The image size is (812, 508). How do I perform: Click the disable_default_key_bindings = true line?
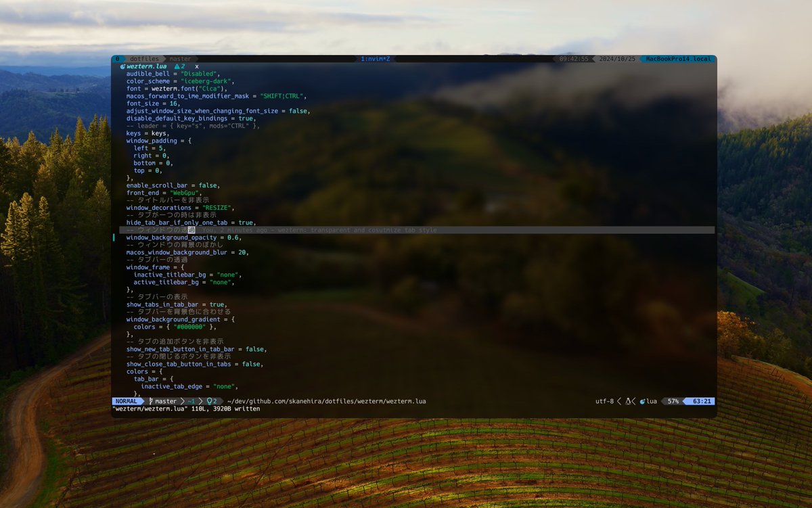pyautogui.click(x=191, y=118)
